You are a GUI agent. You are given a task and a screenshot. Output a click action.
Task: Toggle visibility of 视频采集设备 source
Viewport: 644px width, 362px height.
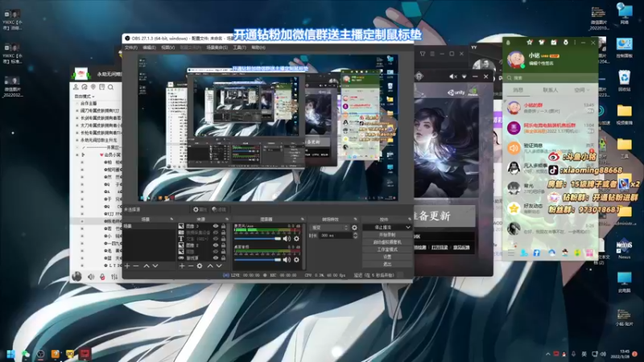(x=216, y=232)
